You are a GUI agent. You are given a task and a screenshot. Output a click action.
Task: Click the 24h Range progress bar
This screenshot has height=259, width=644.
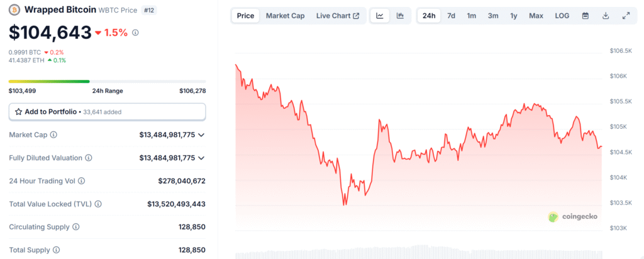[107, 81]
